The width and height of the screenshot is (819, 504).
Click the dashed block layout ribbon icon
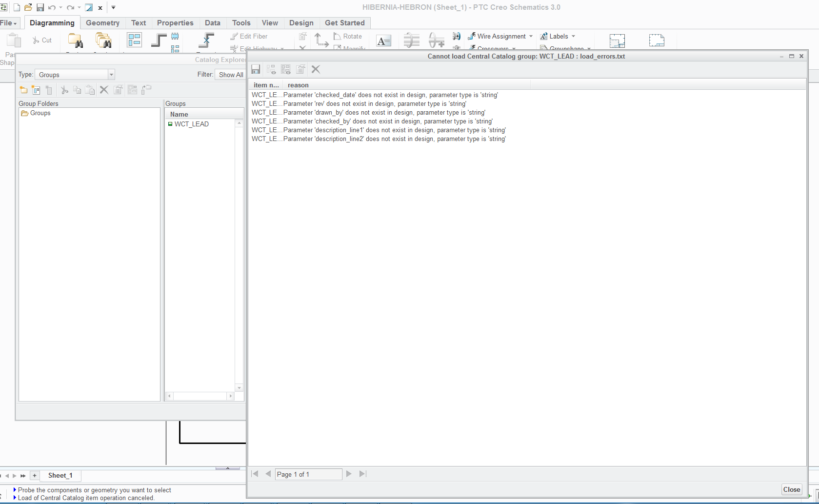(134, 40)
